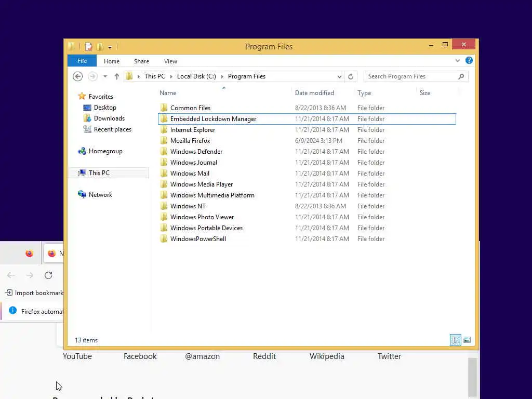Select the Internet Explorer folder icon
532x399 pixels.
(164, 129)
